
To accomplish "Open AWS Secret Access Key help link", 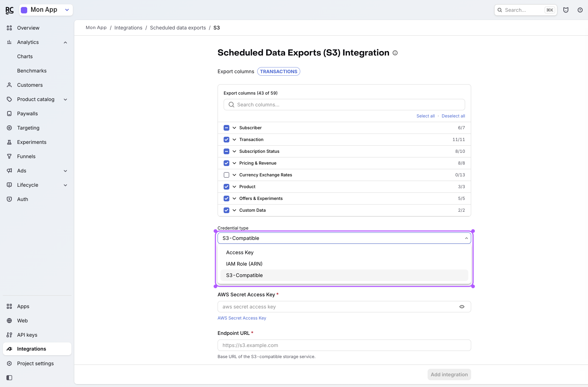I will tap(242, 318).
